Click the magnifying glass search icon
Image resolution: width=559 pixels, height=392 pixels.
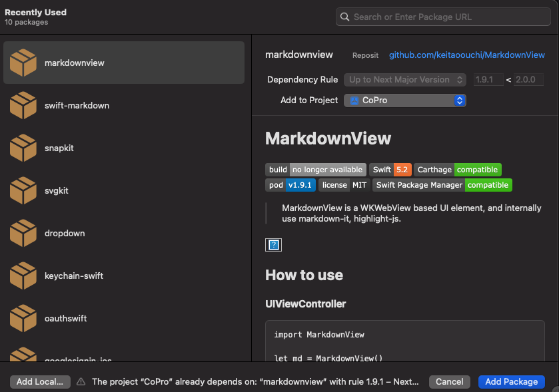(344, 17)
